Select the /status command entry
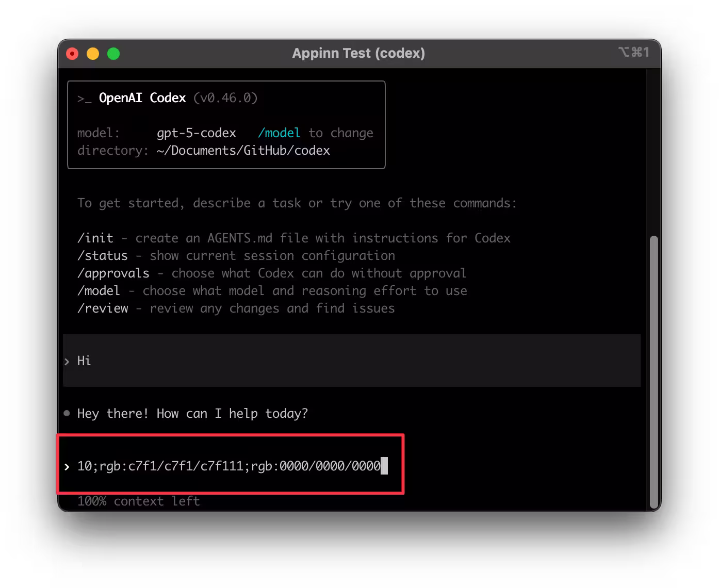Image resolution: width=719 pixels, height=588 pixels. [102, 256]
